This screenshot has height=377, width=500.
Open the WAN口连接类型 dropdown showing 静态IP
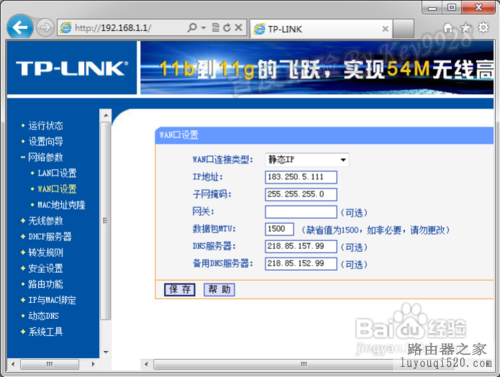coord(307,160)
